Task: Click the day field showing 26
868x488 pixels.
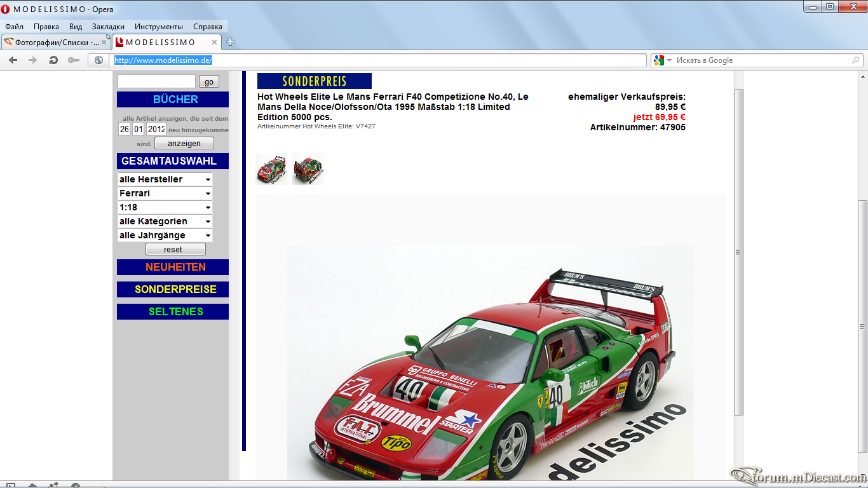Action: tap(124, 129)
